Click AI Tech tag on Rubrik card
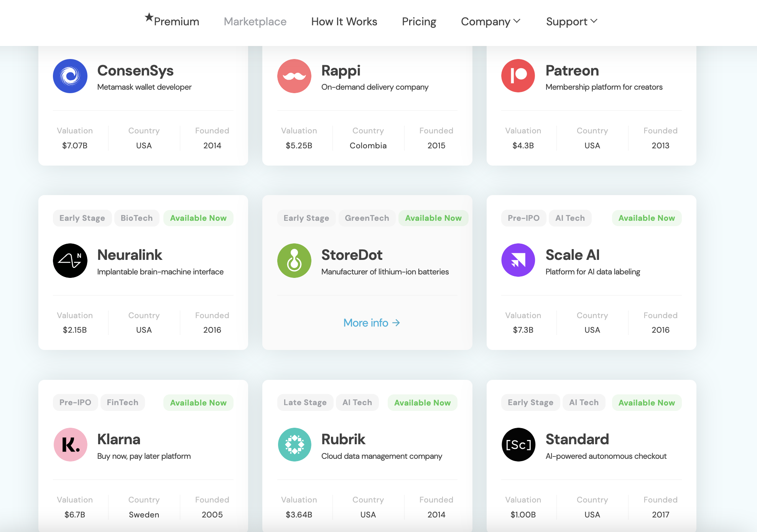 (357, 402)
